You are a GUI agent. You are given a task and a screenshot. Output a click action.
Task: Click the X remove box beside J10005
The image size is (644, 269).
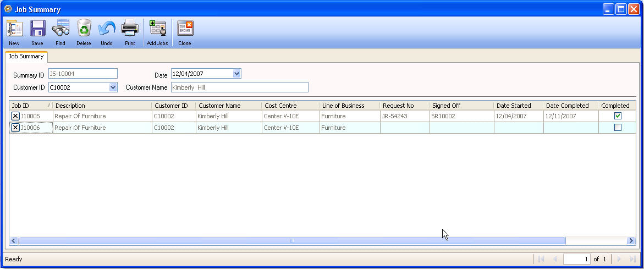(15, 116)
